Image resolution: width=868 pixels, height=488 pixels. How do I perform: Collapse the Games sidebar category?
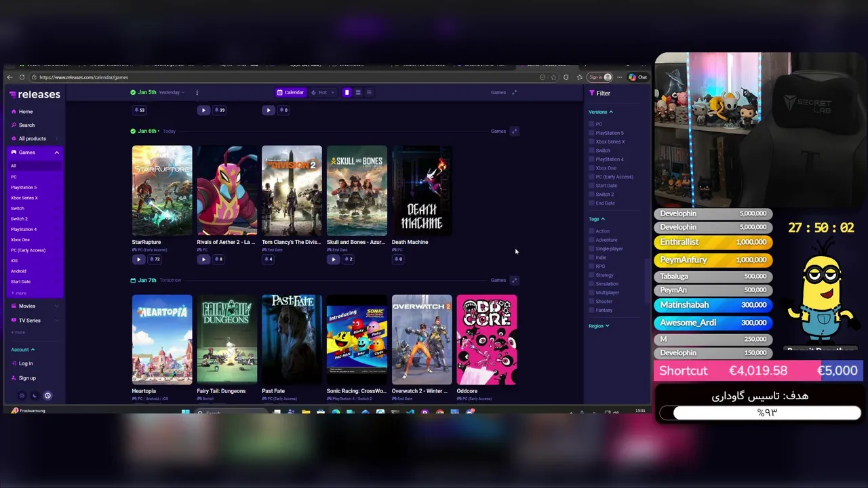[57, 152]
